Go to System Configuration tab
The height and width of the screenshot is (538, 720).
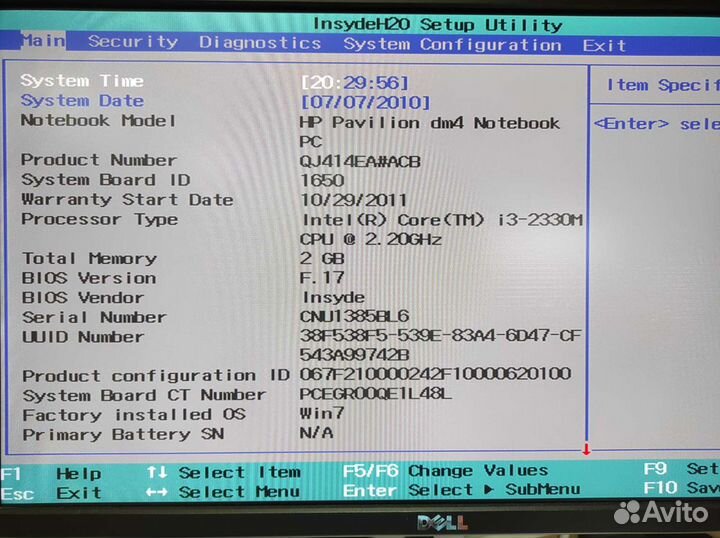452,45
